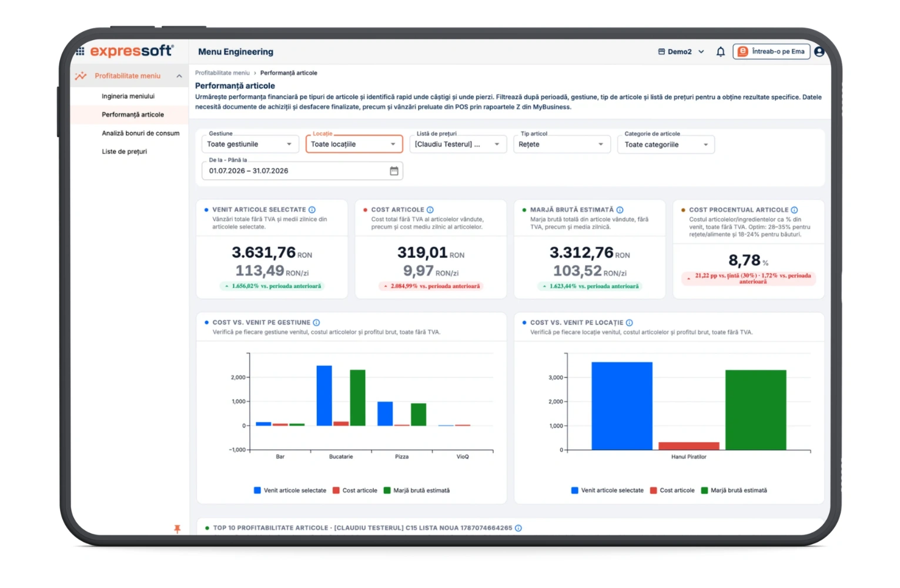Viewport: 900px width, 588px height.
Task: Go to Analiză bonuri de consum
Action: (140, 133)
